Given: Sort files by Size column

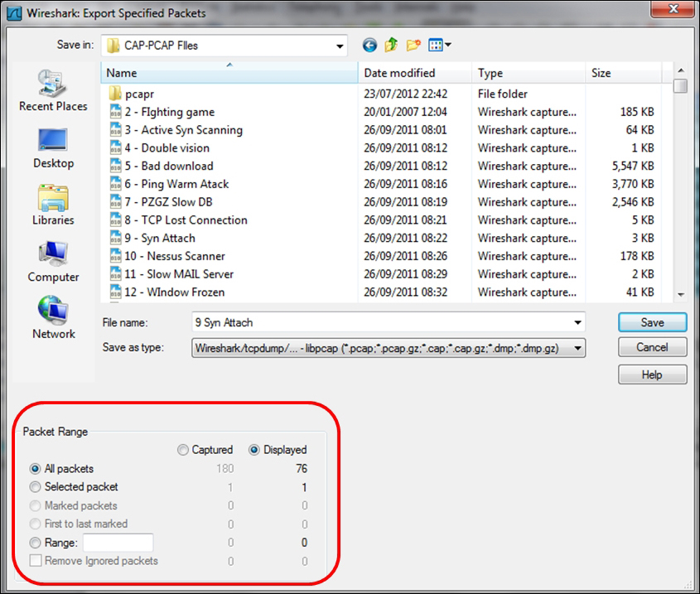Looking at the screenshot, I should 623,73.
